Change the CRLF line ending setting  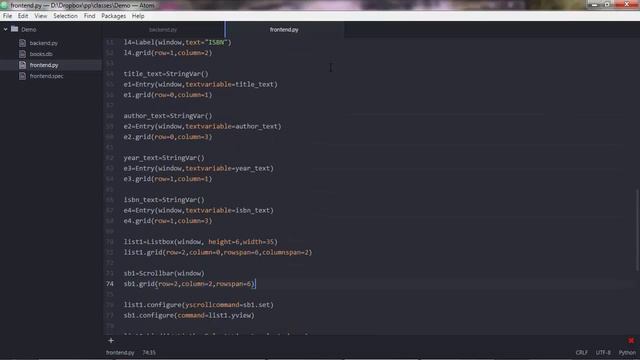click(582, 353)
